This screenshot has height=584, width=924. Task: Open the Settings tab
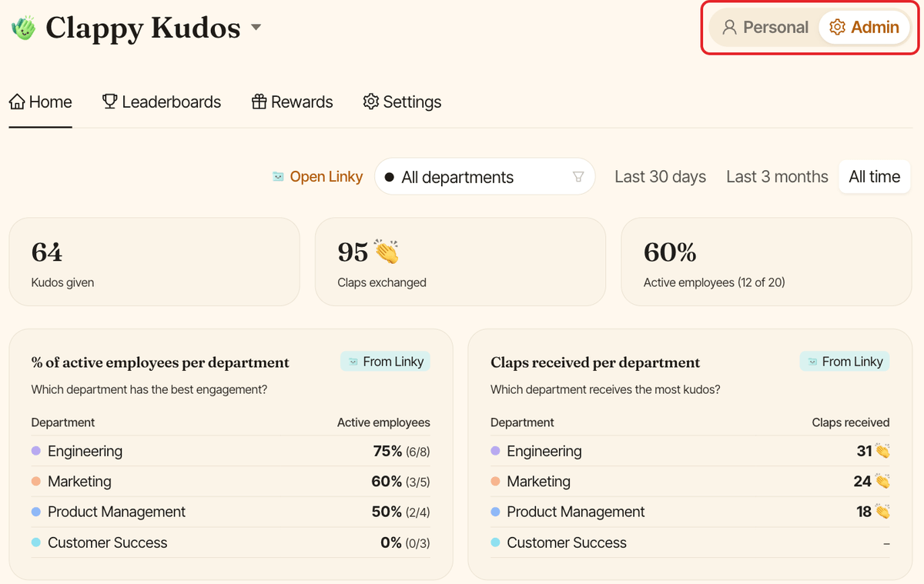coord(402,102)
